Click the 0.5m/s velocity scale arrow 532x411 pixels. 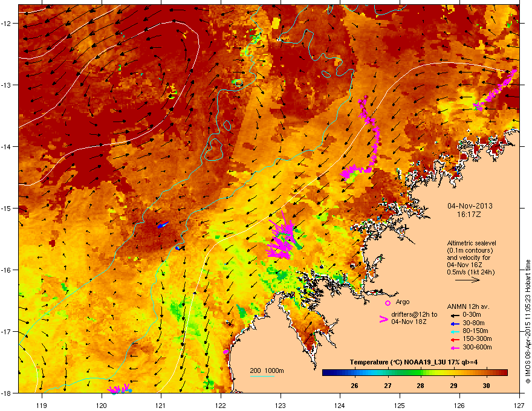point(467,280)
